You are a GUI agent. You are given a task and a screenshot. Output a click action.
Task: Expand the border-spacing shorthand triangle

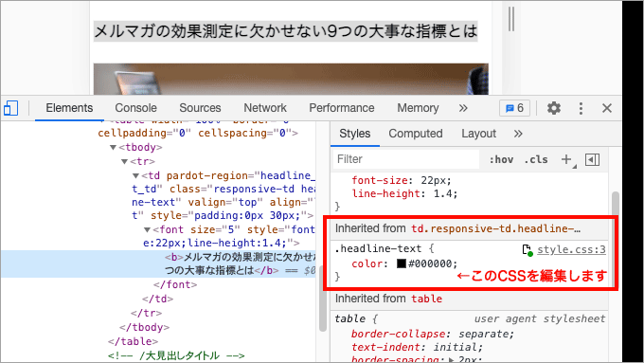453,359
